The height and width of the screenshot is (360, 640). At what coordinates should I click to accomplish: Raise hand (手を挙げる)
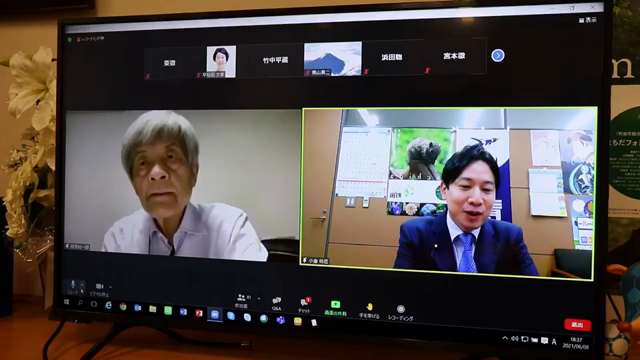point(369,311)
